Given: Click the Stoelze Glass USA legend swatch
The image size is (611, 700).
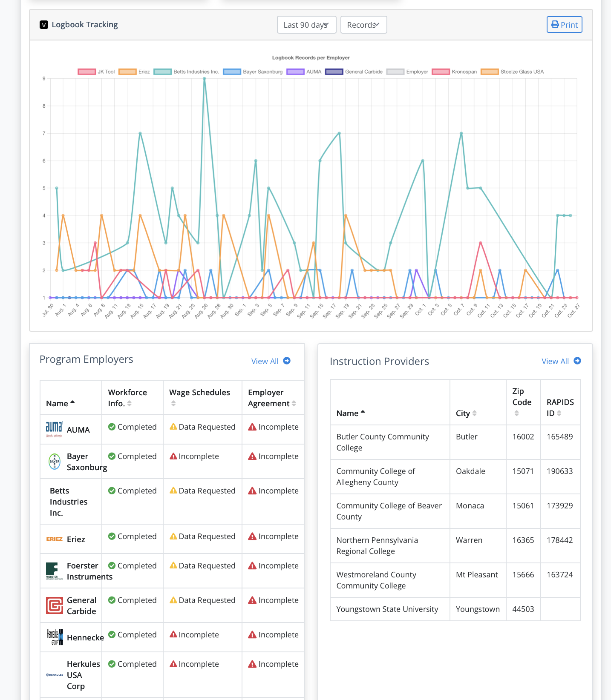Looking at the screenshot, I should tap(490, 72).
